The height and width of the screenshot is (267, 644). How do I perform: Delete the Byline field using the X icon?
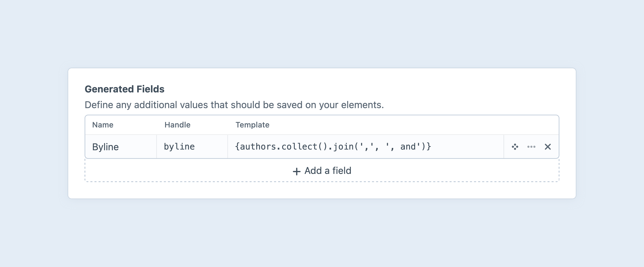click(548, 147)
